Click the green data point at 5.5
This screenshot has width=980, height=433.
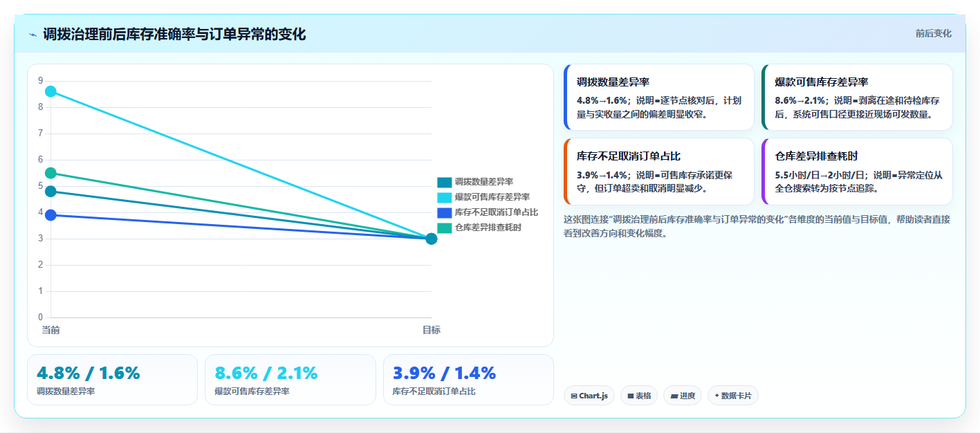50,173
